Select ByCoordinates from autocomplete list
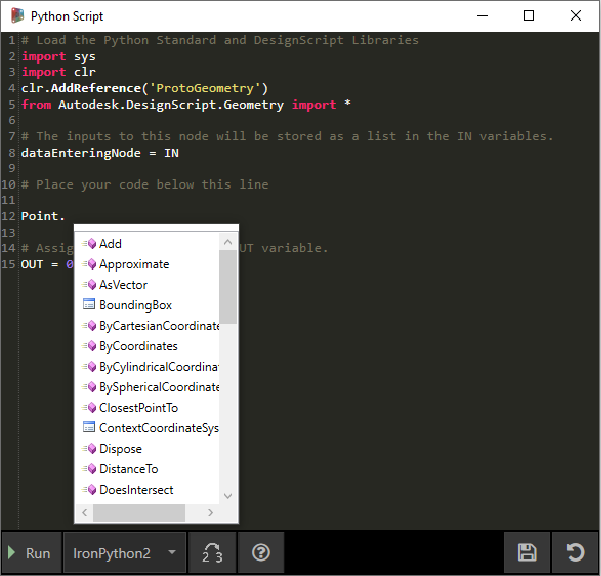 (x=138, y=346)
